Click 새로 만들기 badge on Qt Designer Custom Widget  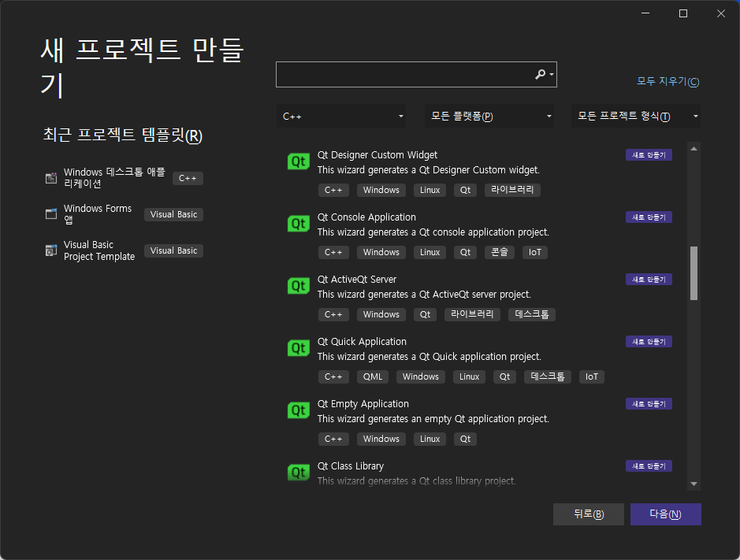tap(649, 154)
